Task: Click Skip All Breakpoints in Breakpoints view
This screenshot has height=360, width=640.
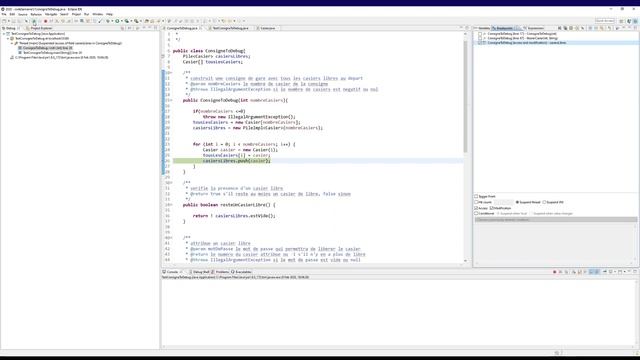Action: (x=582, y=28)
